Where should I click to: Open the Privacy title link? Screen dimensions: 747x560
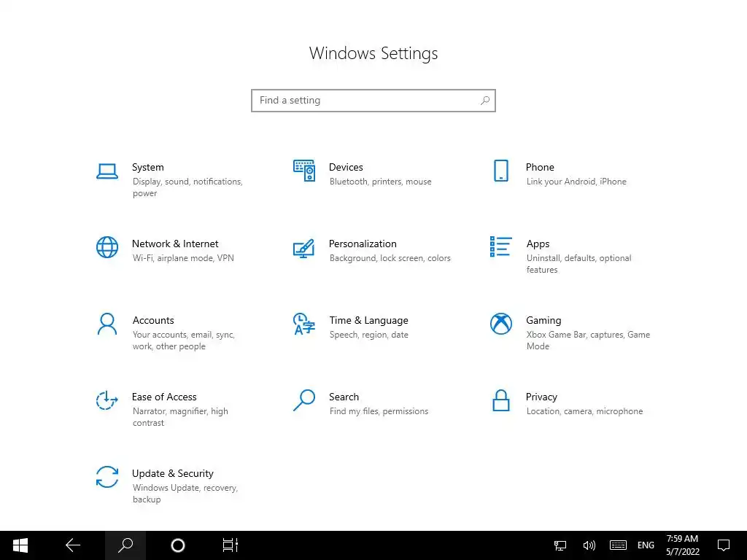[541, 397]
